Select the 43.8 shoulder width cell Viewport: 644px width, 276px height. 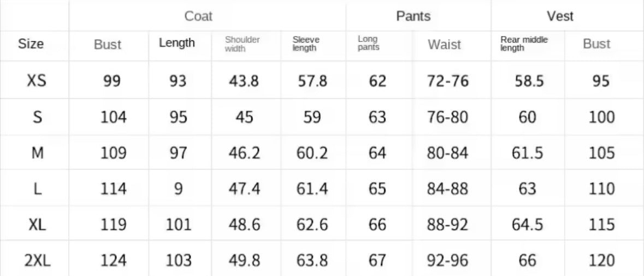pyautogui.click(x=244, y=81)
